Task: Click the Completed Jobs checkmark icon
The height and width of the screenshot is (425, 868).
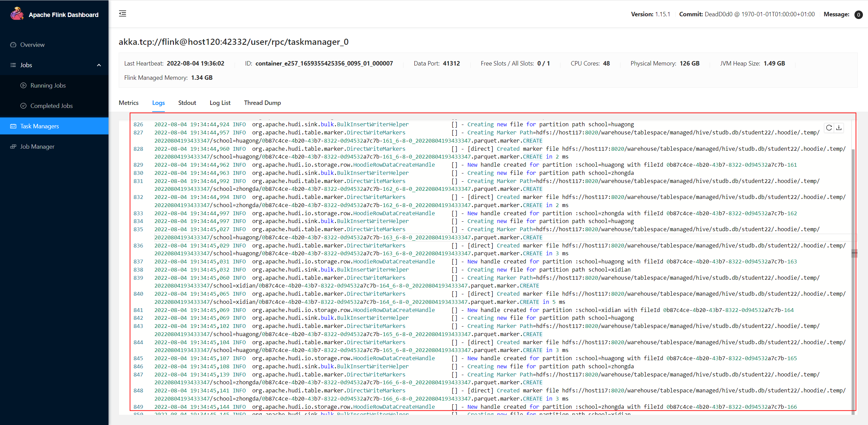Action: [23, 106]
